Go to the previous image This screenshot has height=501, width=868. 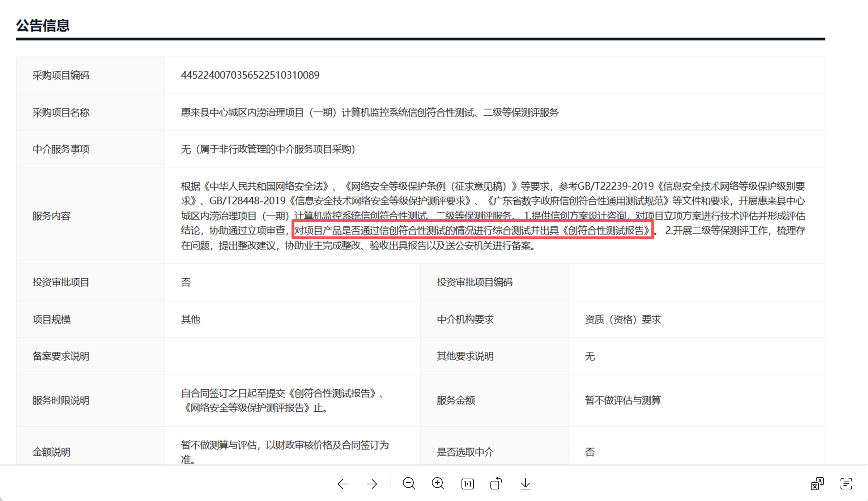tap(342, 484)
